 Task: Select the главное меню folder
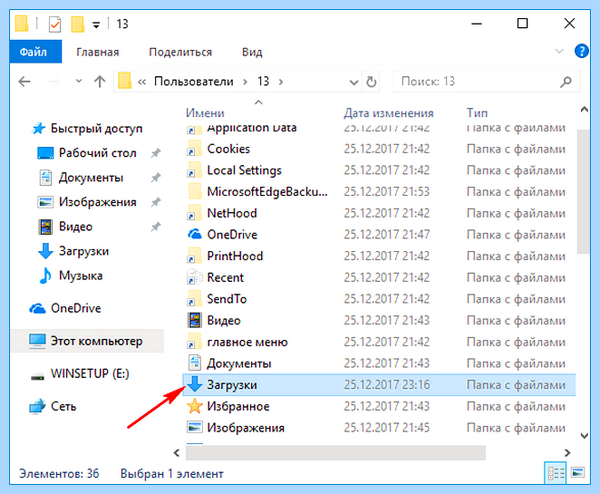(247, 342)
